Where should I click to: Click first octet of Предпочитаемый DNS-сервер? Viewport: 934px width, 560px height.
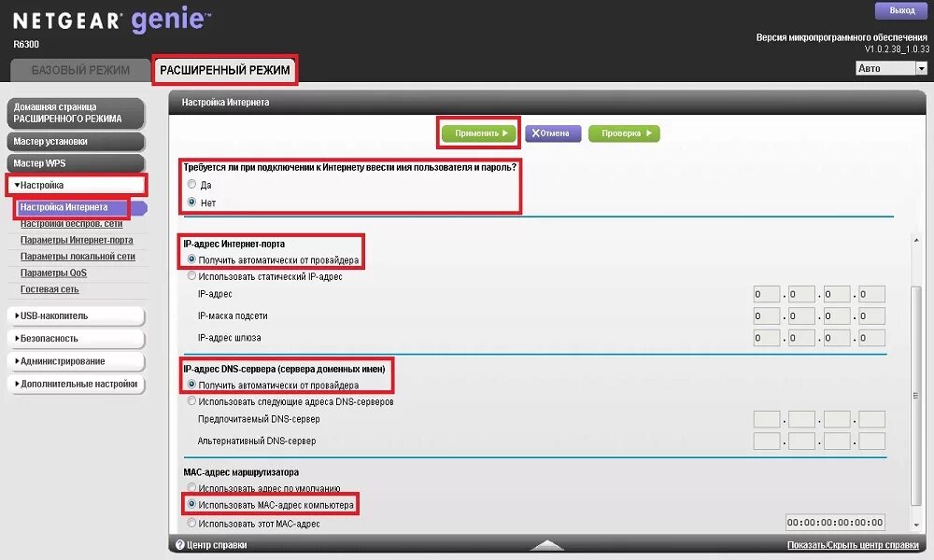tap(767, 419)
